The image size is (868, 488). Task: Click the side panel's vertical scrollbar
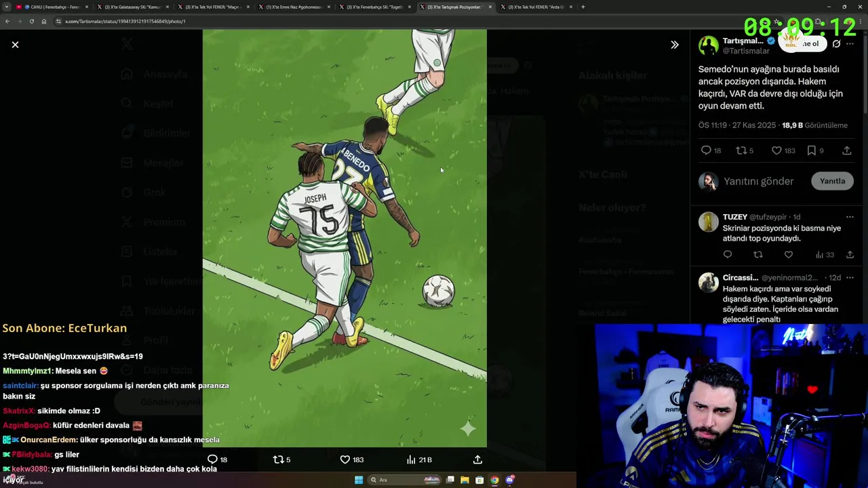tap(865, 75)
